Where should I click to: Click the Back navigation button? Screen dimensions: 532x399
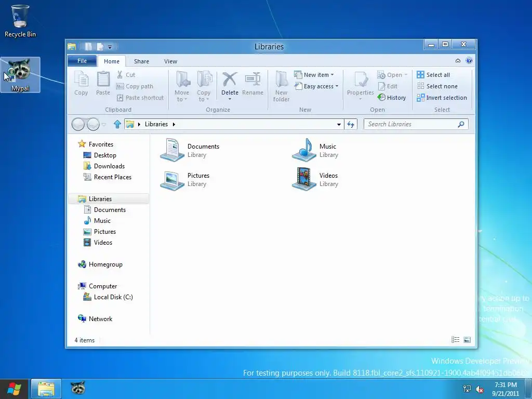[78, 125]
